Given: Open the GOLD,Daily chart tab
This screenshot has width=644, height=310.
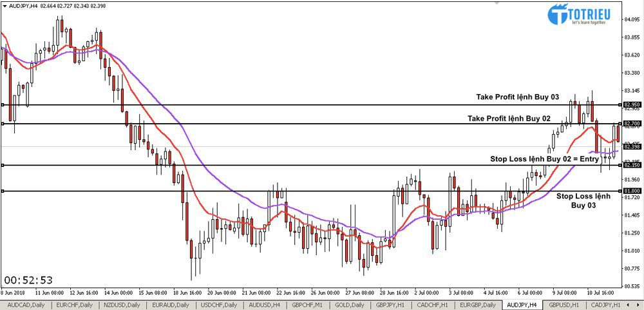Looking at the screenshot, I should pyautogui.click(x=350, y=305).
